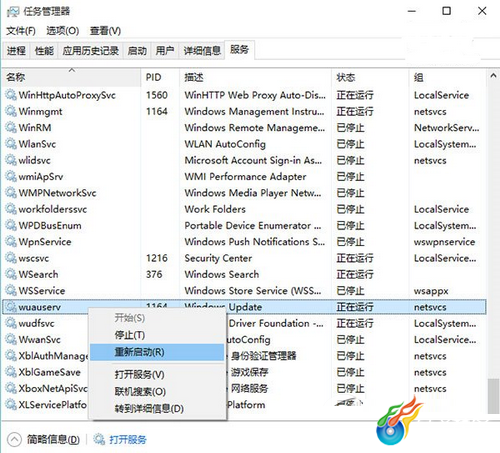Click the gear icon beside wscsvc
The width and height of the screenshot is (500, 453).
[x=11, y=258]
